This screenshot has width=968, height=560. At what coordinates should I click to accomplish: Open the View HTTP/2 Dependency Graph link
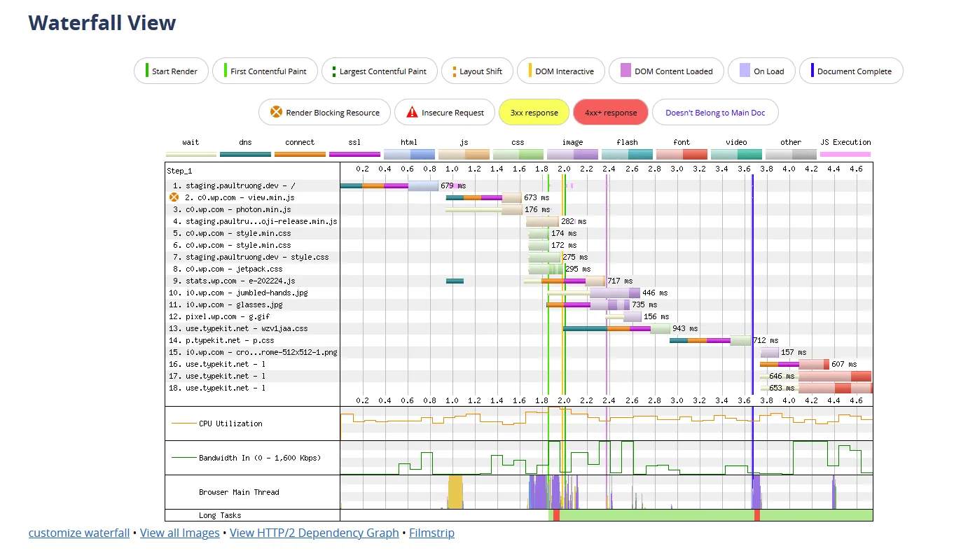coord(314,533)
